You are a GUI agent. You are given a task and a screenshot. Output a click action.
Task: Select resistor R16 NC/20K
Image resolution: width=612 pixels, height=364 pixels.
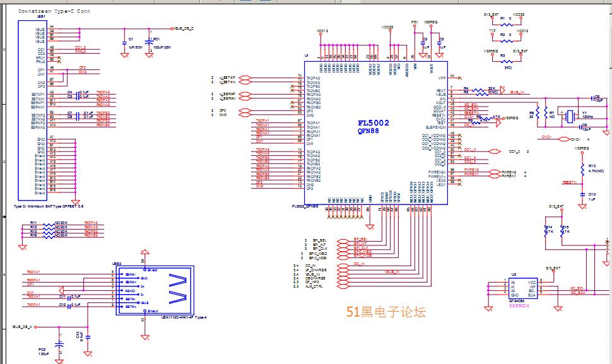(49, 236)
